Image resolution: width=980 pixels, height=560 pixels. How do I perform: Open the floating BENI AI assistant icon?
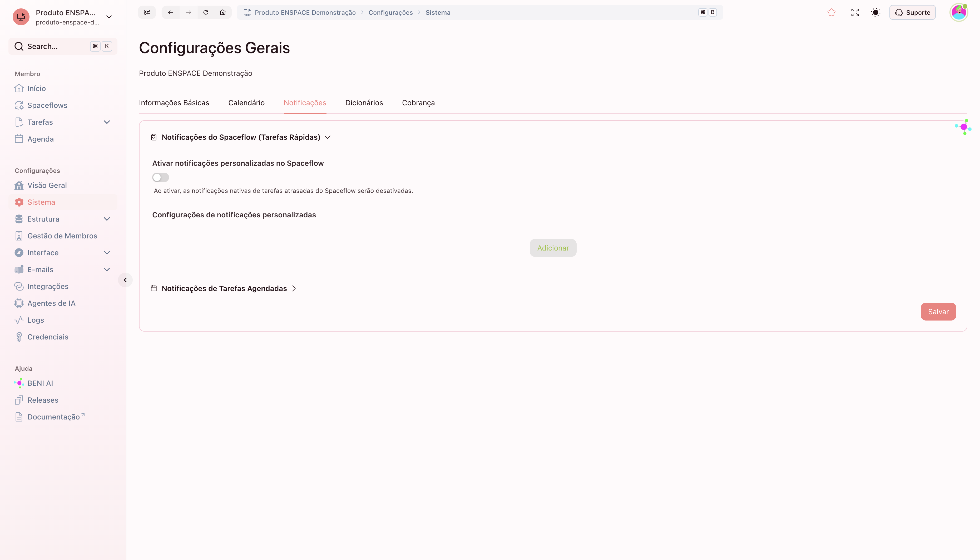click(963, 127)
